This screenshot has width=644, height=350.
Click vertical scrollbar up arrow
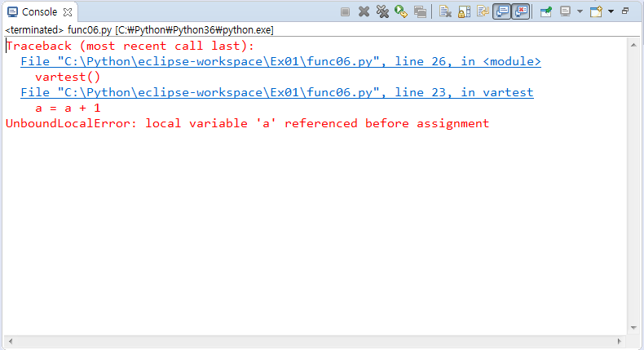[x=633, y=45]
